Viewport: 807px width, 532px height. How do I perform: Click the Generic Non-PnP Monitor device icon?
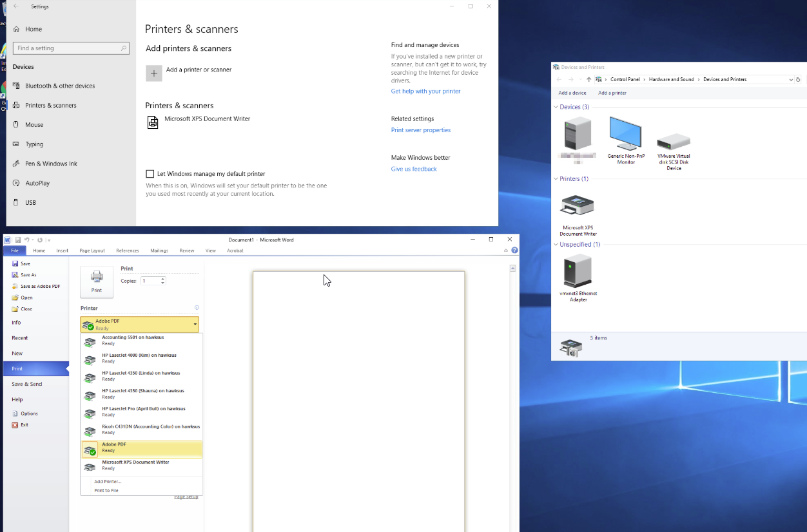625,135
